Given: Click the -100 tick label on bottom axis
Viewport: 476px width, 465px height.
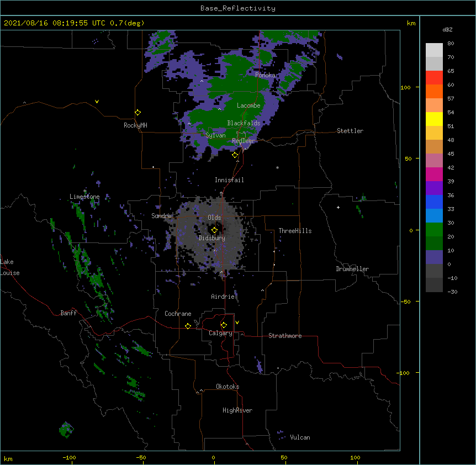Looking at the screenshot, I should click(x=69, y=457).
